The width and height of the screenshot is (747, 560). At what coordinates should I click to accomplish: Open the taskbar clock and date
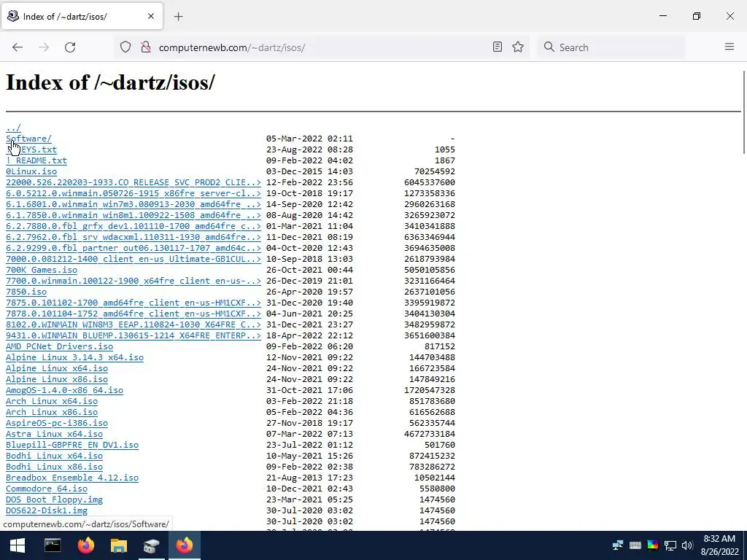(719, 545)
